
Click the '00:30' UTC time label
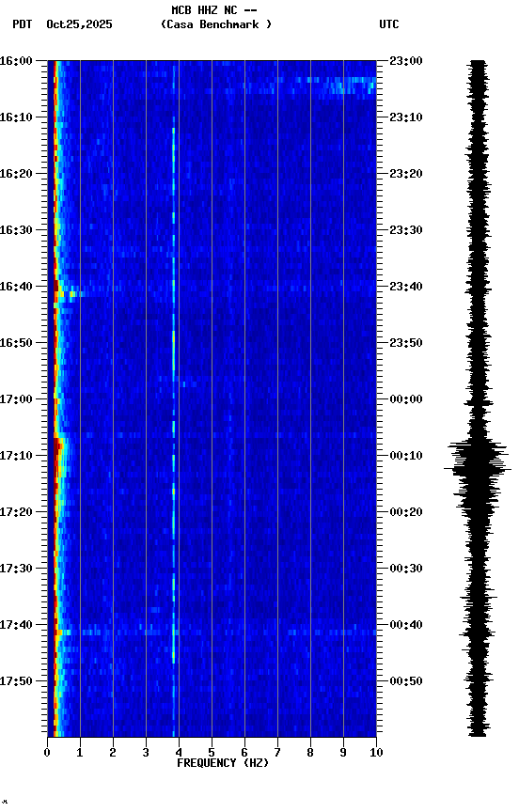coord(406,569)
